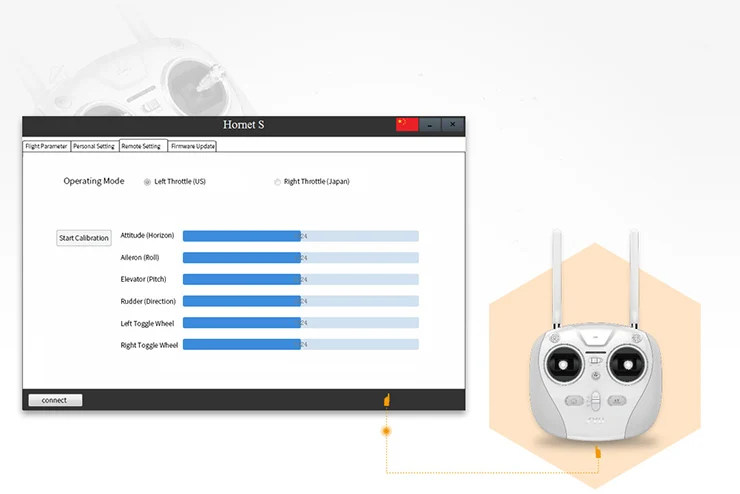Click the connect button
The height and width of the screenshot is (494, 740).
[55, 400]
